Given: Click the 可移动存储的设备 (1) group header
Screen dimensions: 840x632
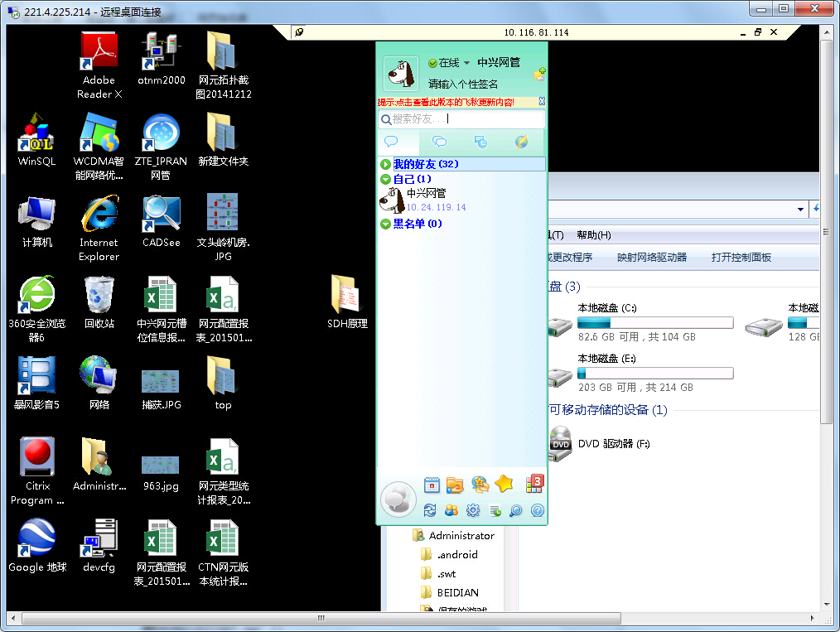Looking at the screenshot, I should (608, 410).
